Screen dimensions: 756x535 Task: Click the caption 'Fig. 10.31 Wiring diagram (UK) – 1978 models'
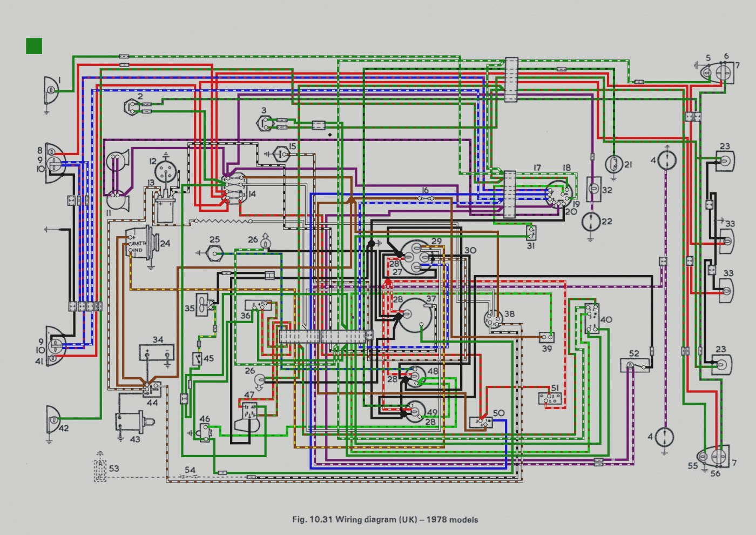385,520
